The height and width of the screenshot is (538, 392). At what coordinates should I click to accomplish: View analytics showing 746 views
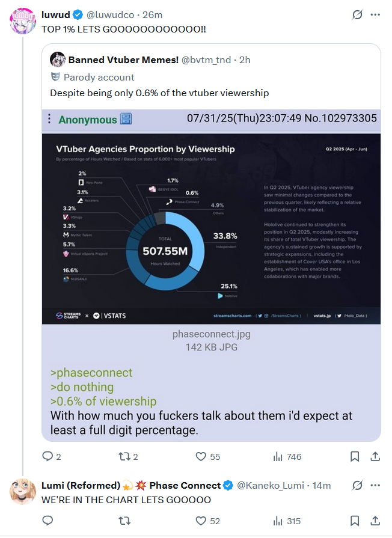tap(287, 457)
